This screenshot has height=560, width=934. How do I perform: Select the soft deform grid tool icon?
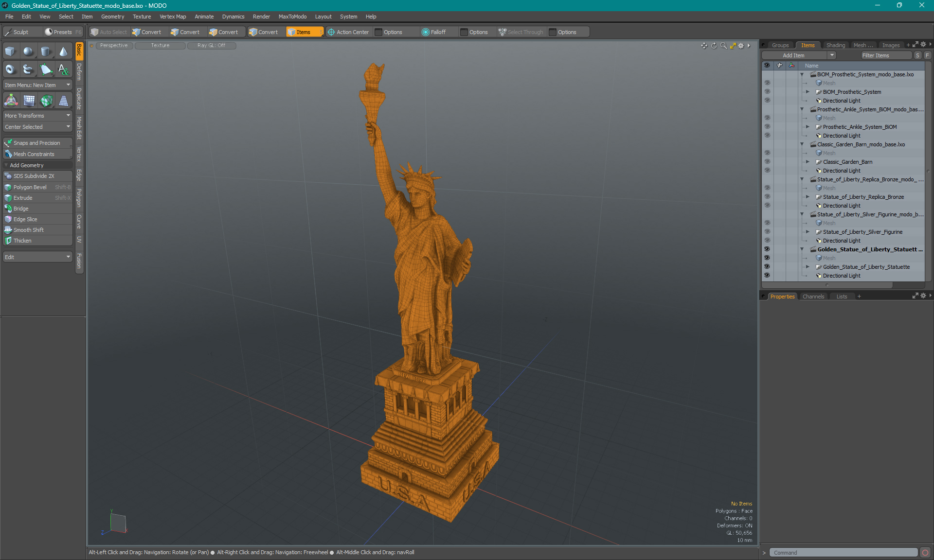click(29, 101)
